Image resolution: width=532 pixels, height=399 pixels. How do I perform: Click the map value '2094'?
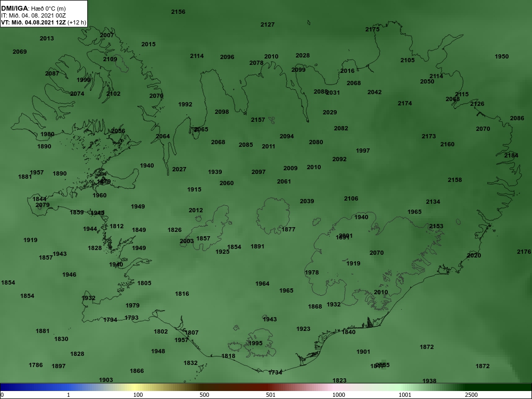pos(287,136)
